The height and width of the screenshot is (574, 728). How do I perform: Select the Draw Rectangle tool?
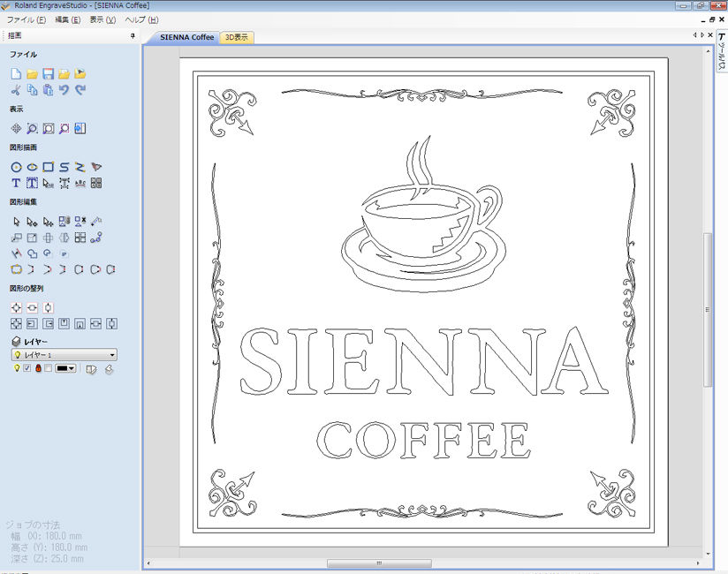point(49,167)
